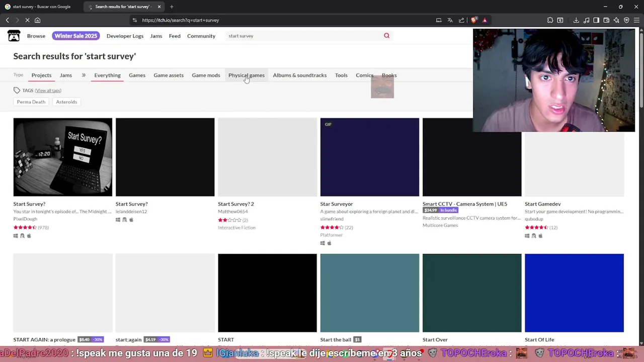Click the share page icon in address bar
Viewport: 644px width, 362px height.
[461, 20]
